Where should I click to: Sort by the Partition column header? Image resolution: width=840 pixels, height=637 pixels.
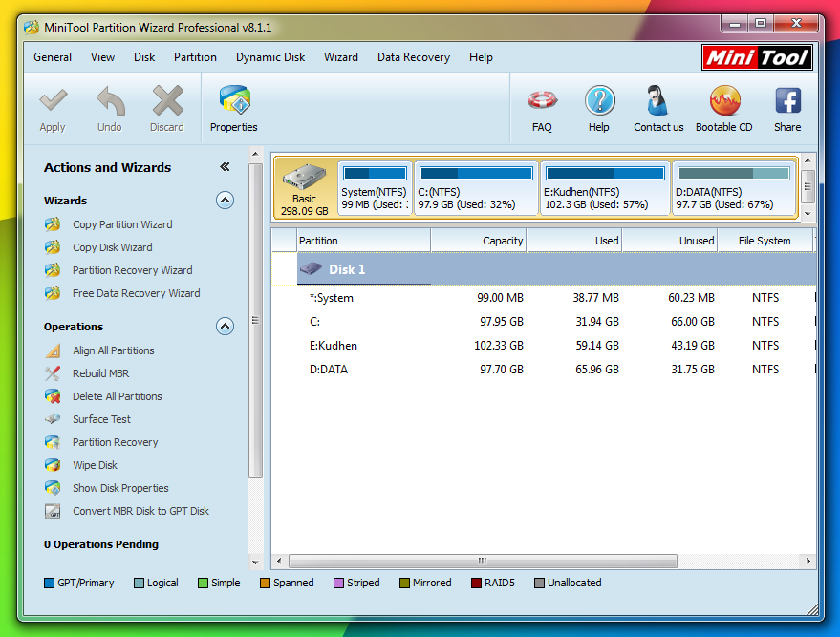coord(364,241)
